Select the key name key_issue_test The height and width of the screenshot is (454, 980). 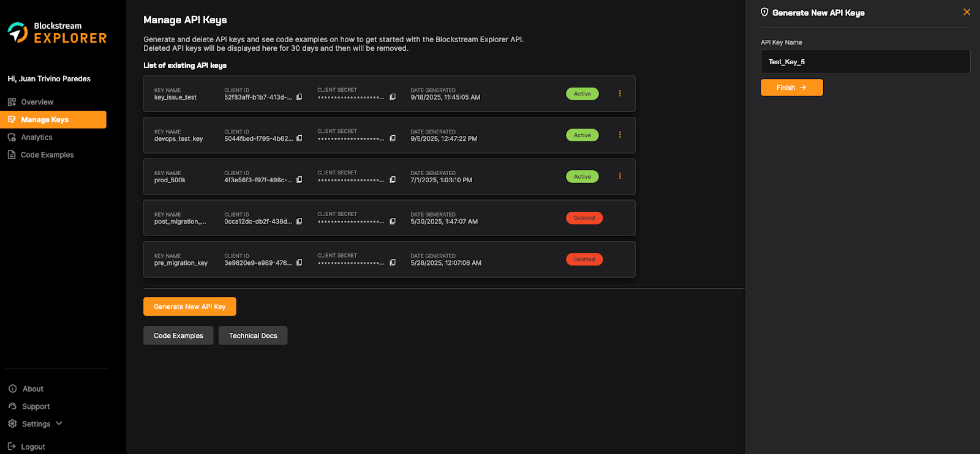point(175,97)
